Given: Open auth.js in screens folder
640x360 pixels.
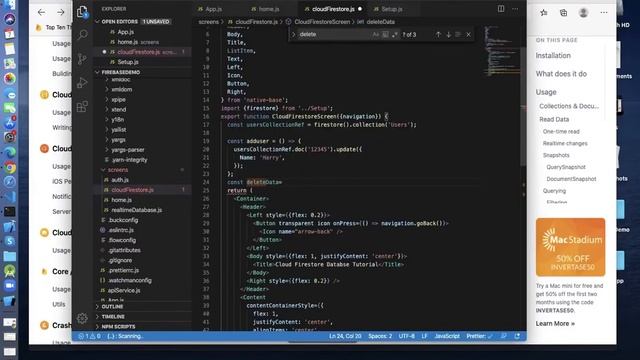Looking at the screenshot, I should tap(120, 180).
